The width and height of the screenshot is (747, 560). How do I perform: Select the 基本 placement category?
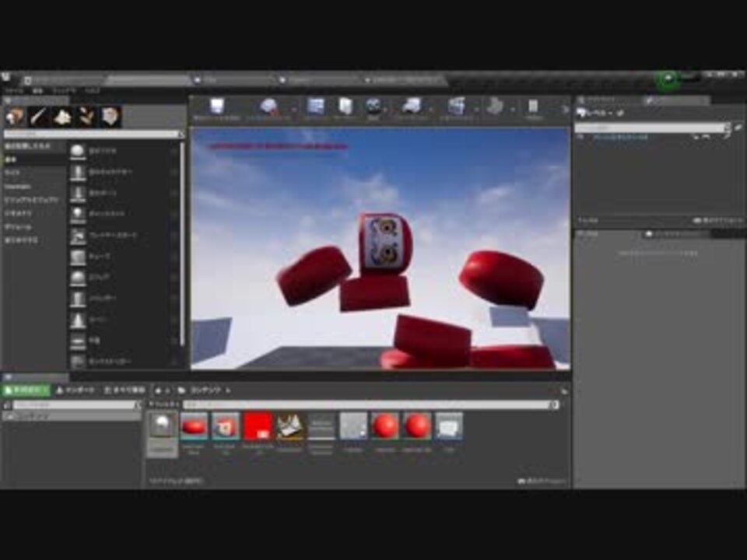click(x=34, y=159)
